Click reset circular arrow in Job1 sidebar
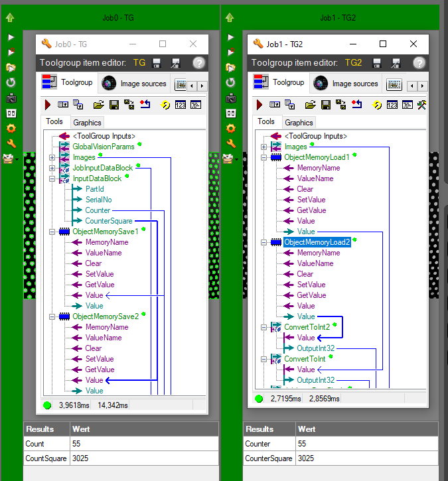This screenshot has height=481, width=448. click(x=230, y=82)
